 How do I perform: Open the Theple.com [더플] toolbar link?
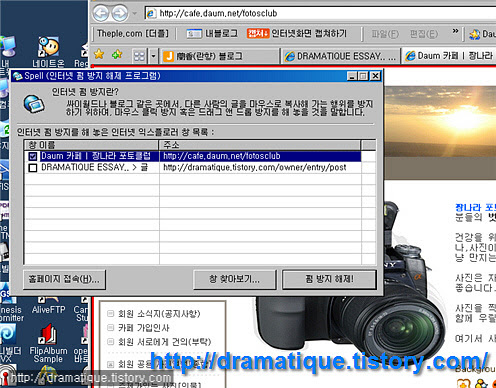(133, 33)
